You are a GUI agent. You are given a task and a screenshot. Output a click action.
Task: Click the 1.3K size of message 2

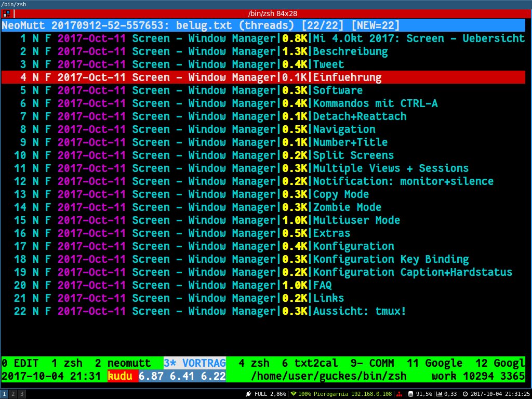(295, 51)
